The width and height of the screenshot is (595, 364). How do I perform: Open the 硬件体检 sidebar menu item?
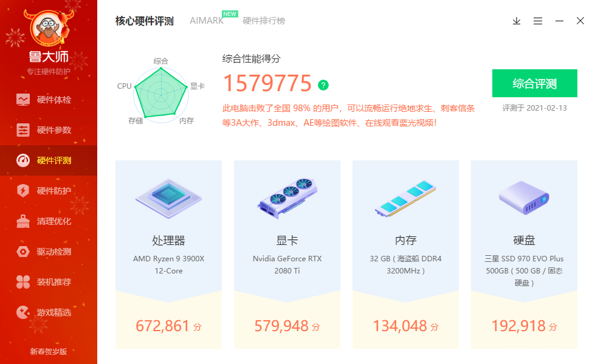tap(49, 100)
